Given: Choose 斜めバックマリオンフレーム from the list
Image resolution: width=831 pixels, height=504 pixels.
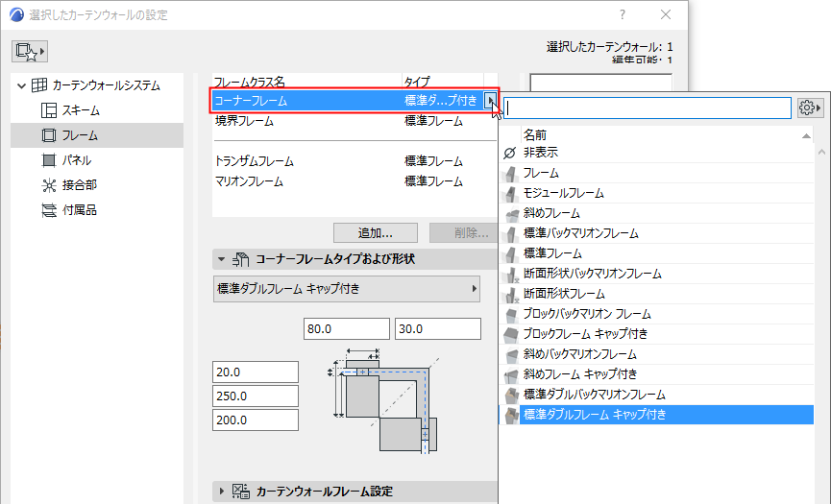Looking at the screenshot, I should [x=656, y=354].
